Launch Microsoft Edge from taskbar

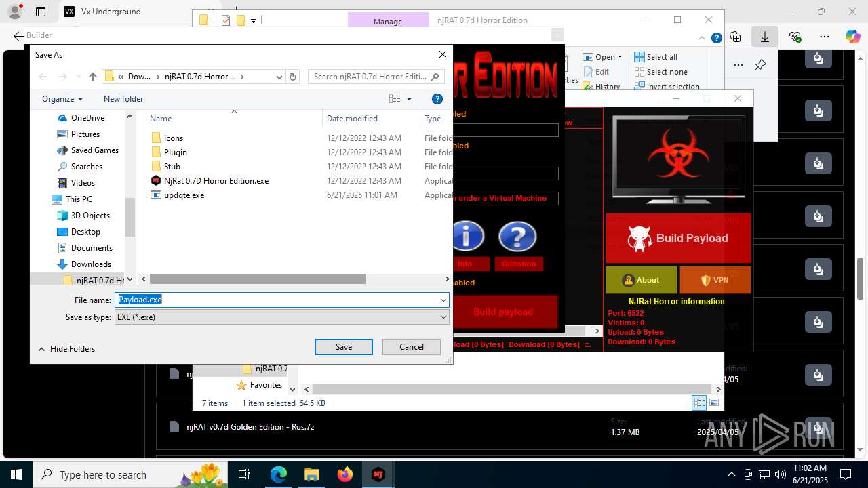pos(279,474)
